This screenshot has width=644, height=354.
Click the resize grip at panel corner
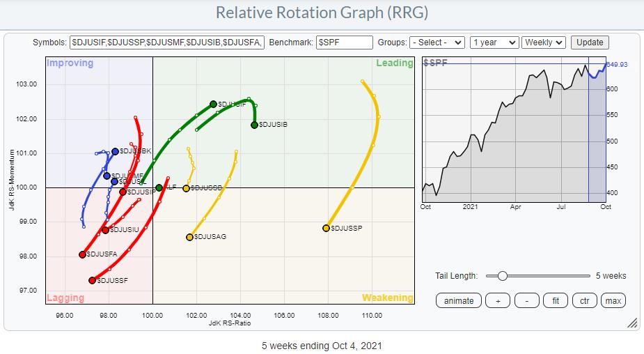(633, 323)
